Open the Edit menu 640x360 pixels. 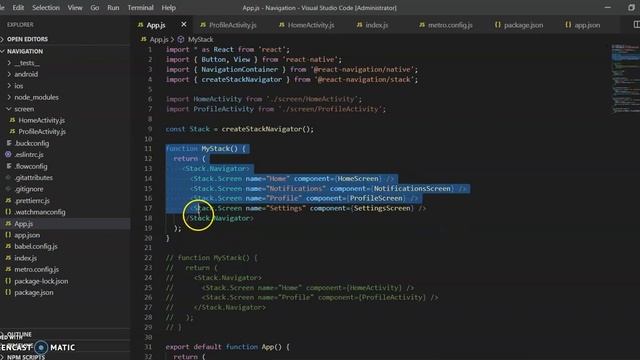[18, 8]
